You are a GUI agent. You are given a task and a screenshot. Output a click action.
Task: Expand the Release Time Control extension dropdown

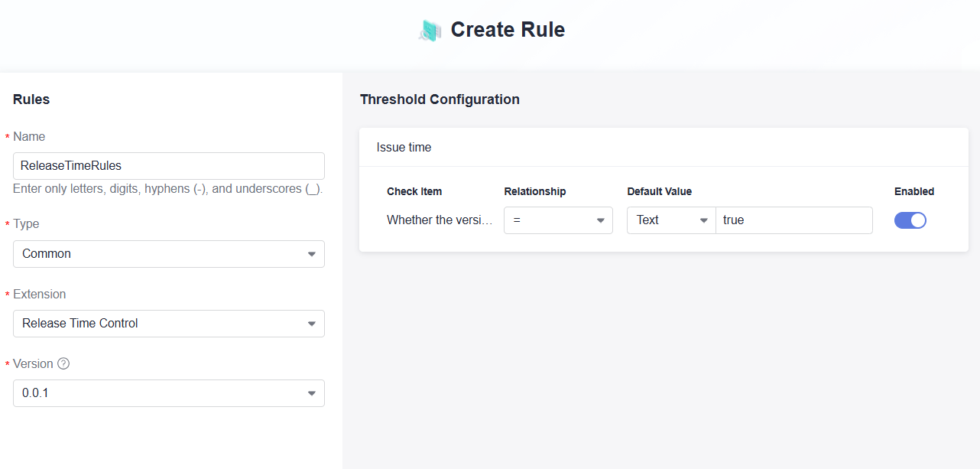[x=168, y=324]
